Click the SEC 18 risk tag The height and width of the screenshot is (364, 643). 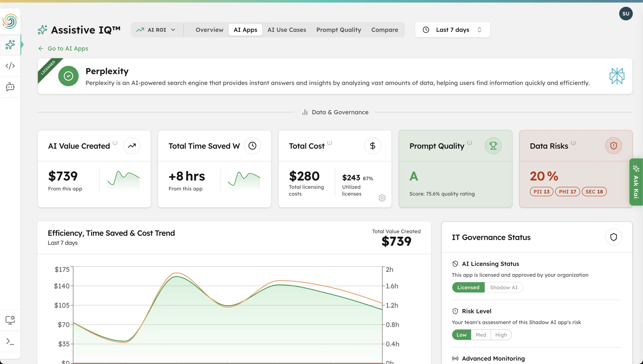pyautogui.click(x=594, y=192)
